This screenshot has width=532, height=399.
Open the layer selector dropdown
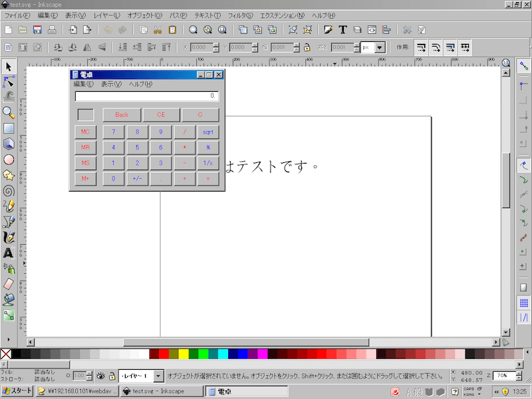(158, 376)
